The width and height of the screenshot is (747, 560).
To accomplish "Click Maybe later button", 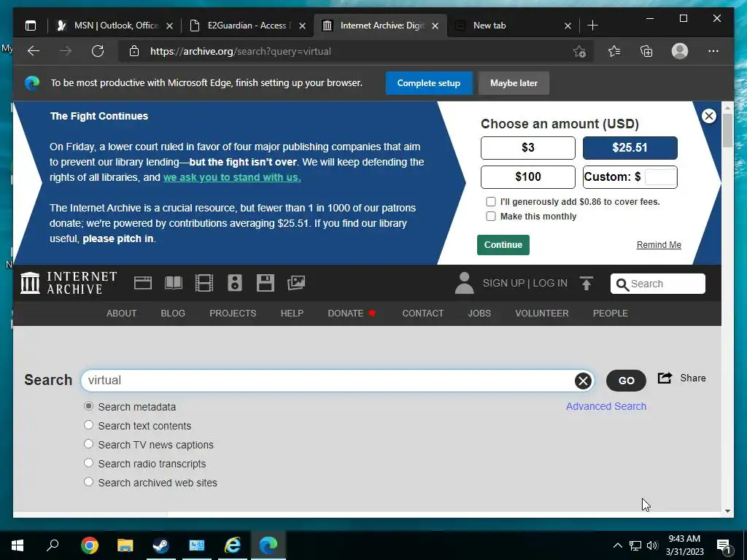I will 514,83.
